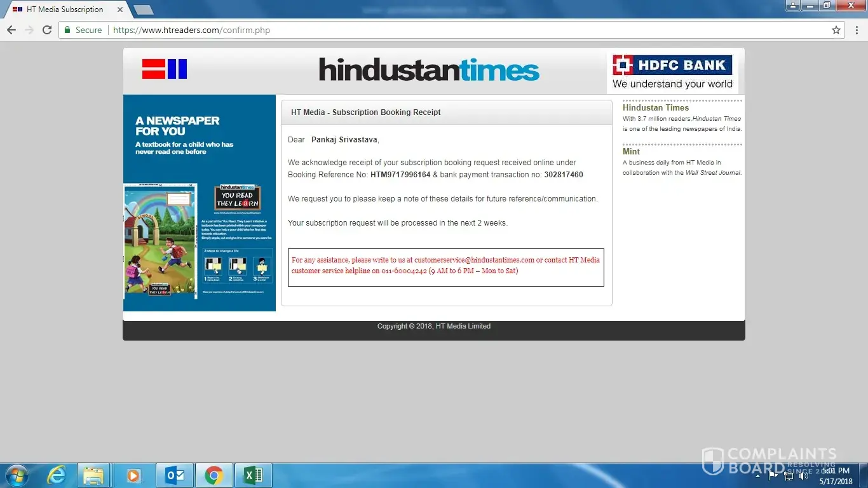Screen dimensions: 868x488
Task: Click the taskbar clock showing 5:01 PM
Action: (836, 476)
